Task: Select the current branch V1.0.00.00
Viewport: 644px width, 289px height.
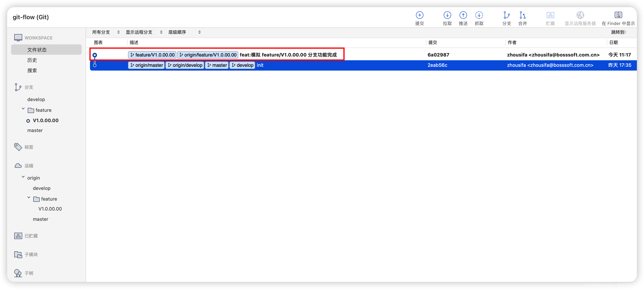Action: coord(46,121)
